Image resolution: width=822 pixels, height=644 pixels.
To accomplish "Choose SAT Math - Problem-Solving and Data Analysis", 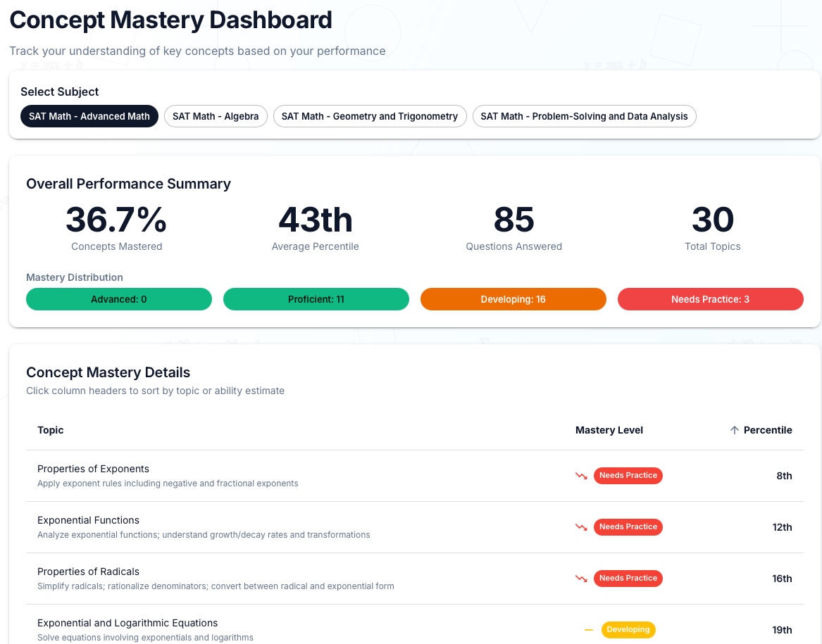I will (584, 116).
